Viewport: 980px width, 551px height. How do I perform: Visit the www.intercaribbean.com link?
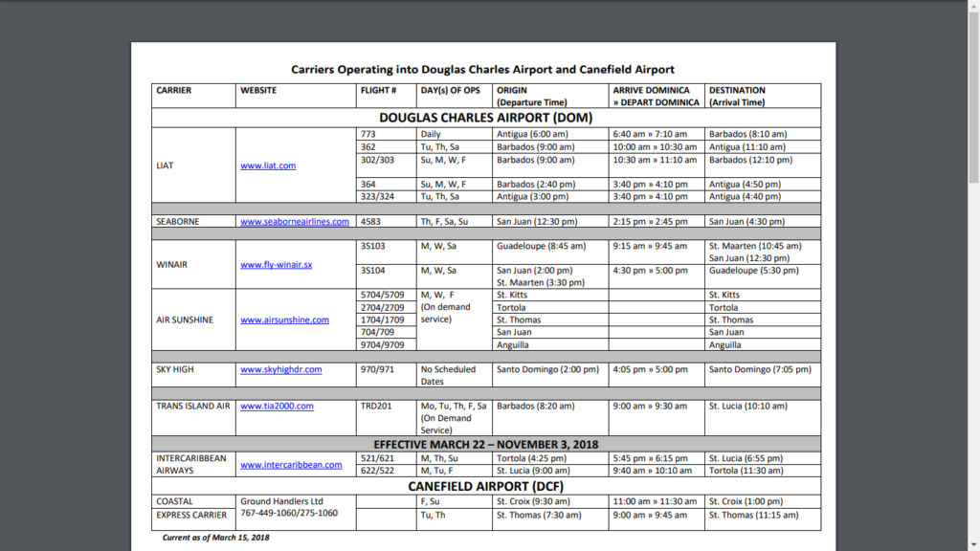click(x=291, y=465)
